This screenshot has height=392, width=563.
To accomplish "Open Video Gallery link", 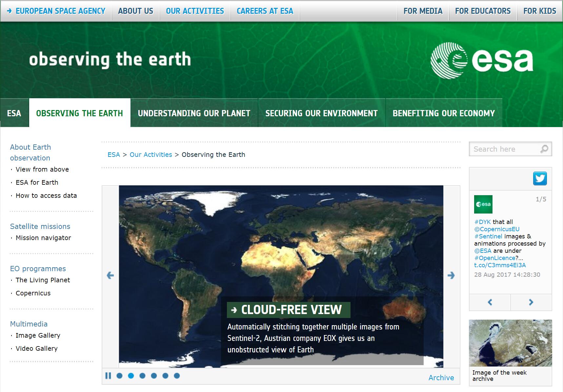I will click(x=37, y=348).
